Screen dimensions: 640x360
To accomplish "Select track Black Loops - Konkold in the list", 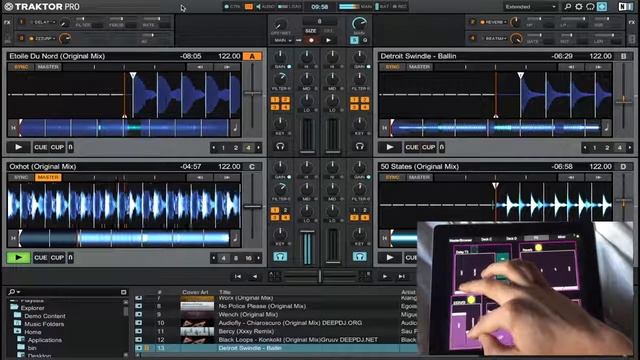I will point(298,340).
